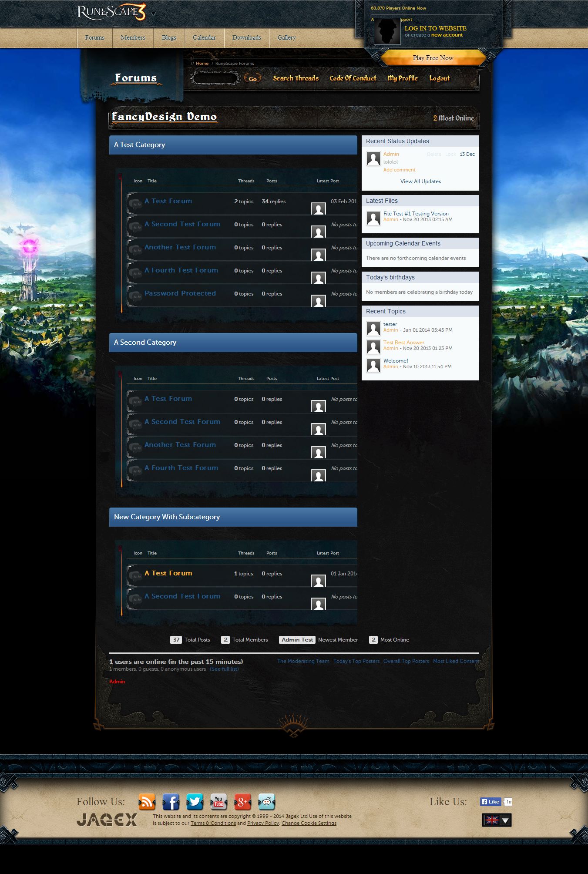Viewport: 588px width, 874px height.
Task: Click the Go search button
Action: pos(252,79)
